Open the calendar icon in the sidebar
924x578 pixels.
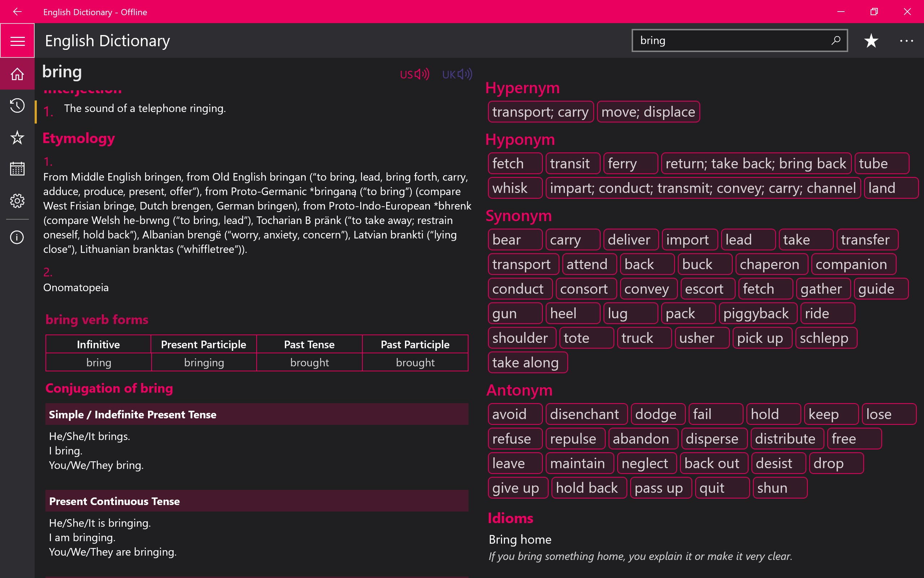17,169
